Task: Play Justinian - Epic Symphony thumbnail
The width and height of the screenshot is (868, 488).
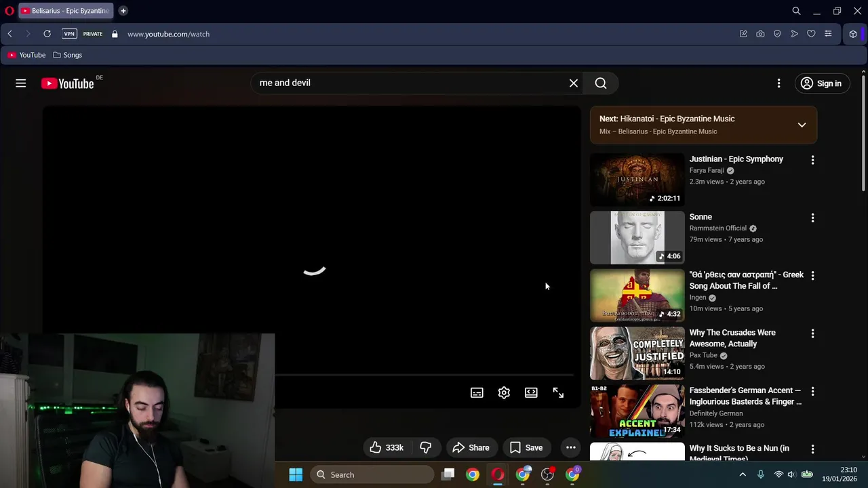Action: click(637, 180)
